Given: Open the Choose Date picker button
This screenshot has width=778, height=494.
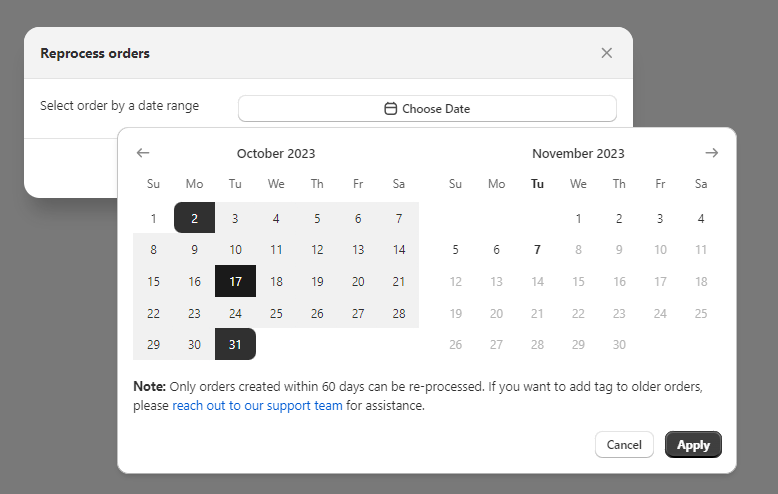Looking at the screenshot, I should [x=427, y=108].
